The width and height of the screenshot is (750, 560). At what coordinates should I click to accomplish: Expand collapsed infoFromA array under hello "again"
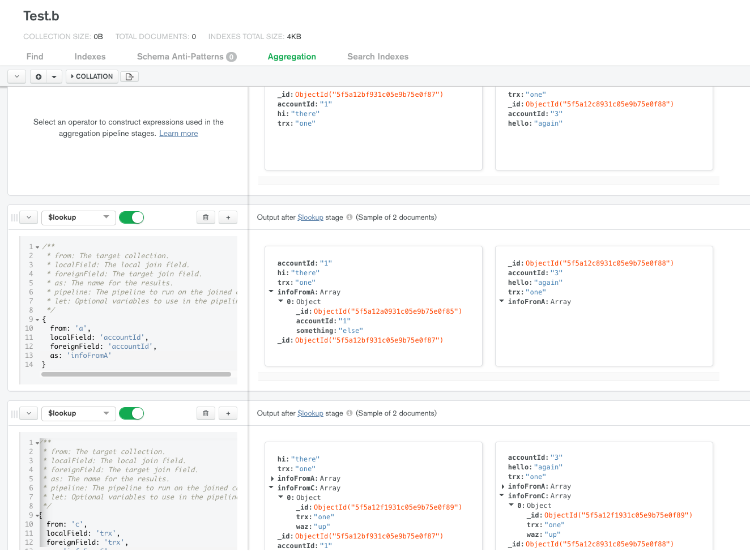pos(503,486)
